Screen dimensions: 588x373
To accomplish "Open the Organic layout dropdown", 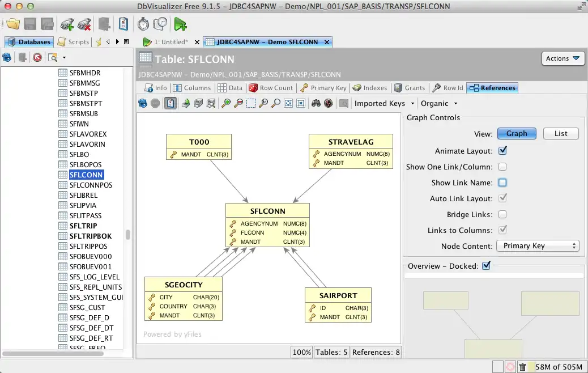I will click(439, 103).
